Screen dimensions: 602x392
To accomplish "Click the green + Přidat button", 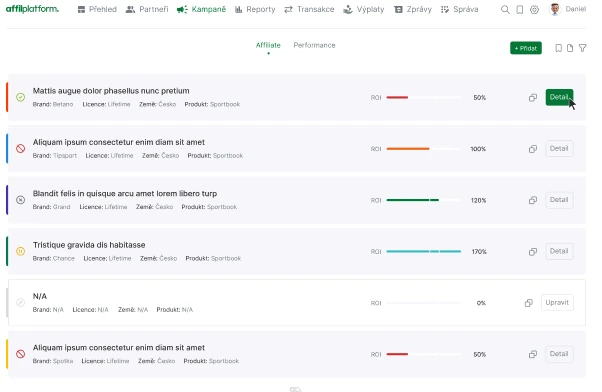I will click(526, 48).
